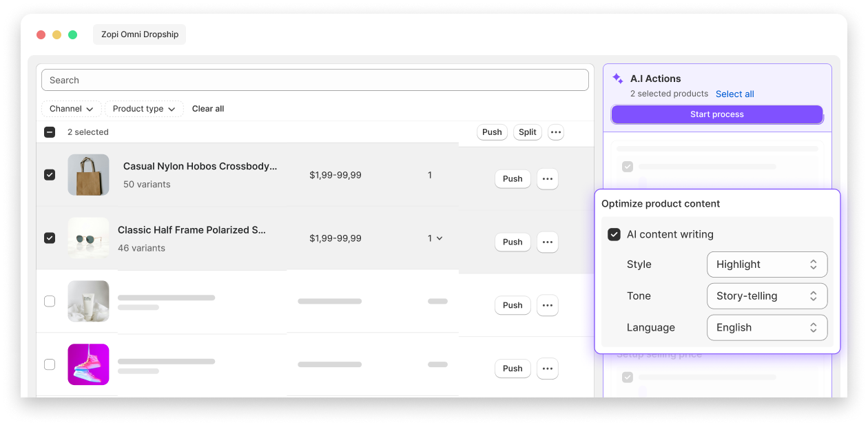Select the Zopi Omni Dropship tab
Image resolution: width=868 pixels, height=425 pixels.
(x=140, y=34)
